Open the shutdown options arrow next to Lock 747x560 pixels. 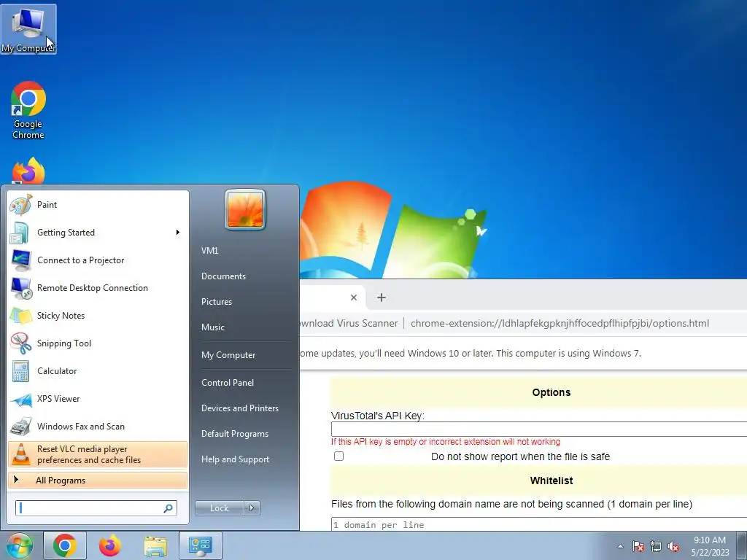(252, 508)
